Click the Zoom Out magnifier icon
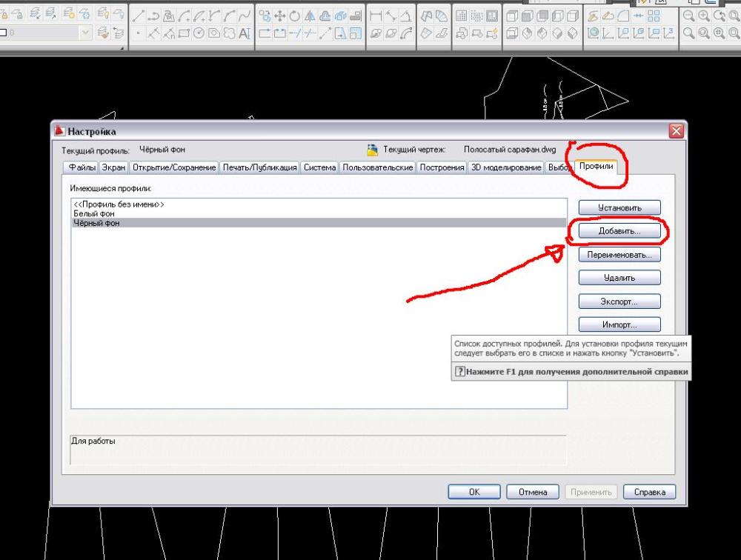 pos(688,16)
